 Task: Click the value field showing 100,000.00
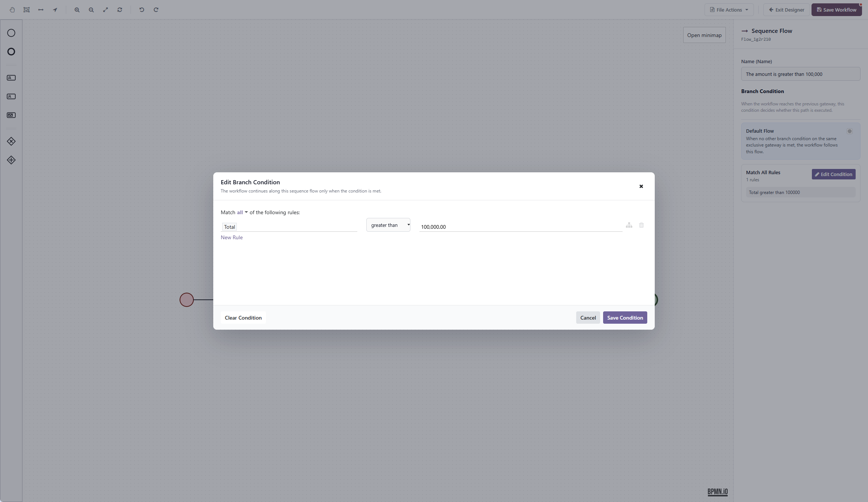click(x=520, y=227)
